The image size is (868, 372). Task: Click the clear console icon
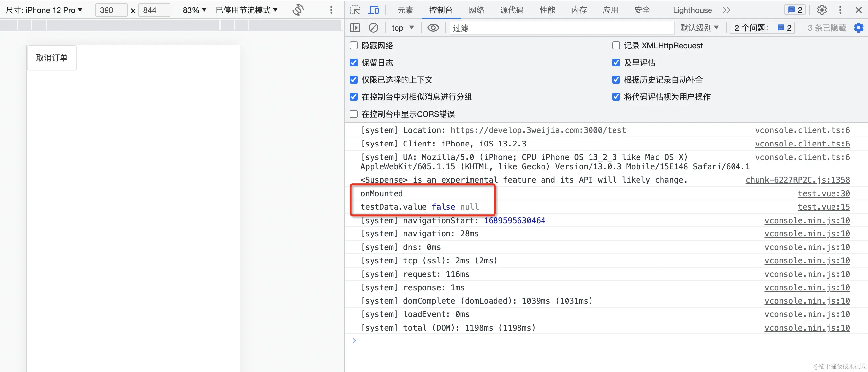coord(374,28)
